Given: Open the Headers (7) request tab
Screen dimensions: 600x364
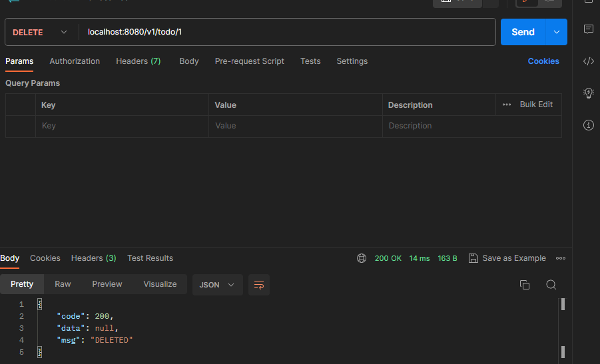Looking at the screenshot, I should (x=138, y=61).
